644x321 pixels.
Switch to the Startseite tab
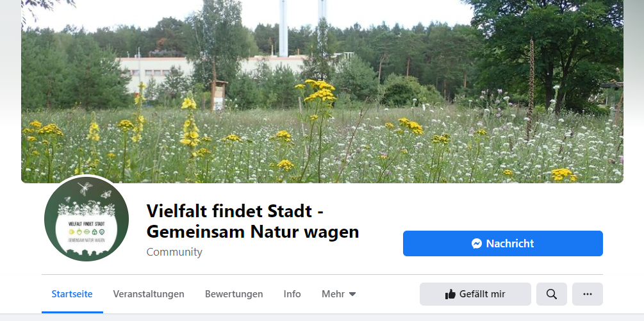pos(72,294)
